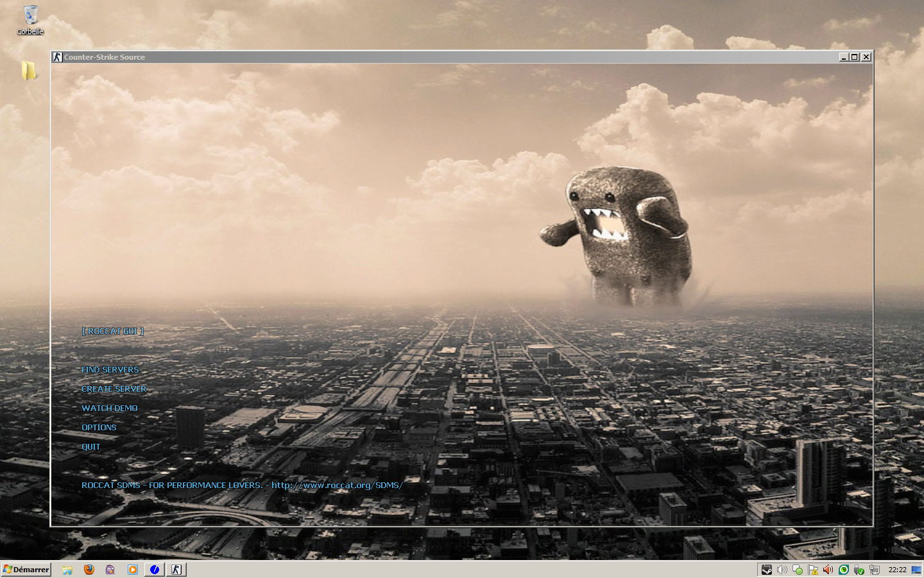Launch Firefox from the taskbar
The height and width of the screenshot is (578, 924).
89,570
